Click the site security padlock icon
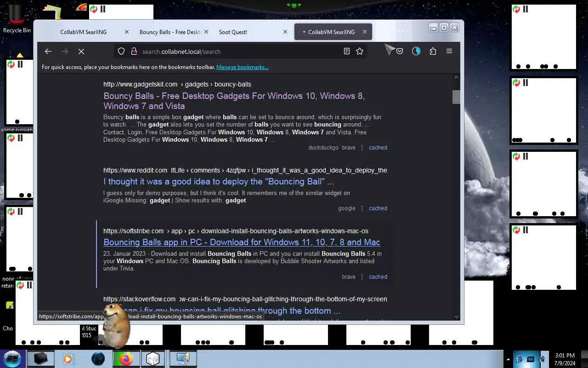 coord(134,52)
